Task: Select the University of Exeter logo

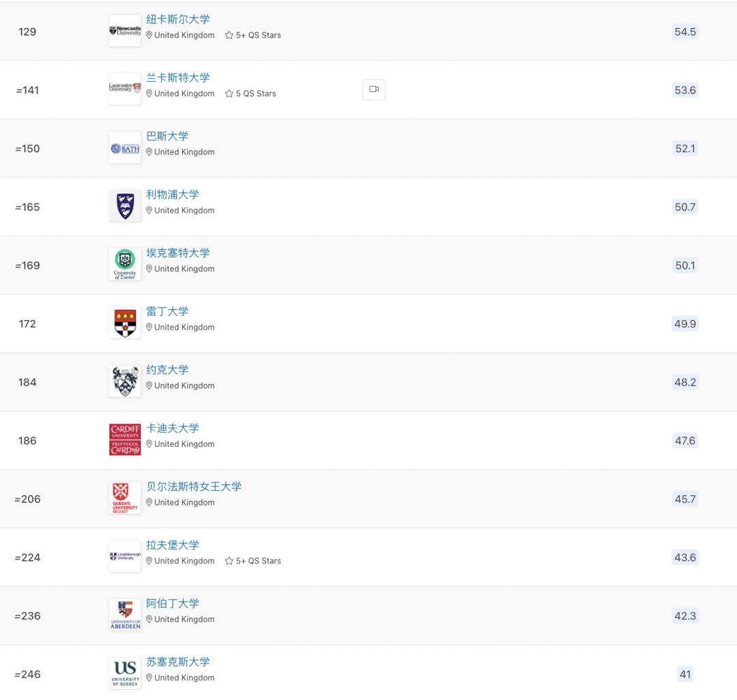Action: pyautogui.click(x=125, y=265)
